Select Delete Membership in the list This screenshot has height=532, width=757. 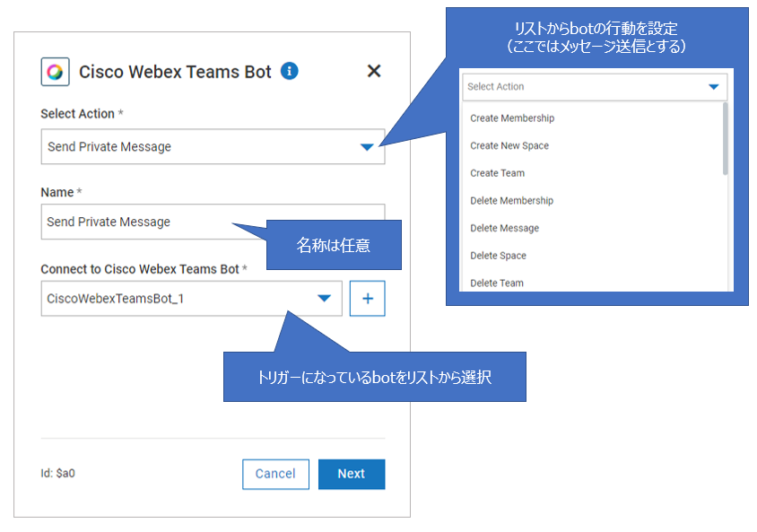pos(511,201)
